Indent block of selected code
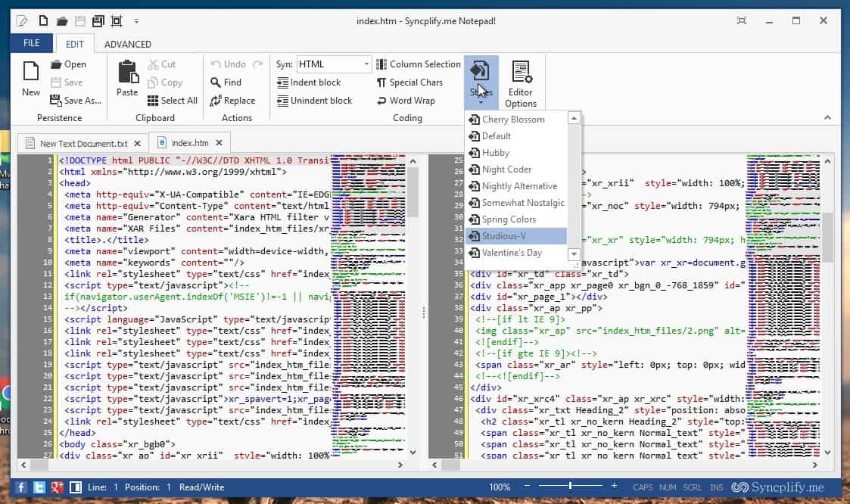 (309, 82)
